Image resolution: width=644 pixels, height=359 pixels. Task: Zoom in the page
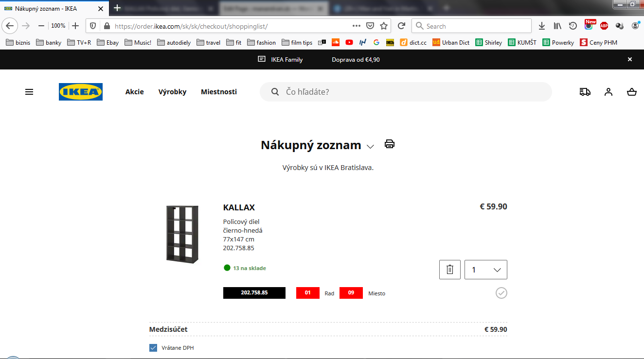pos(75,26)
